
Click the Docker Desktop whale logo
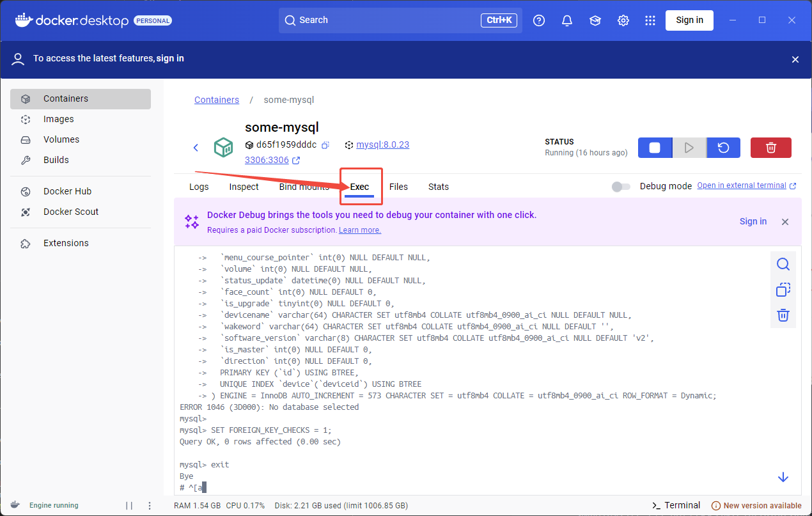click(x=23, y=20)
